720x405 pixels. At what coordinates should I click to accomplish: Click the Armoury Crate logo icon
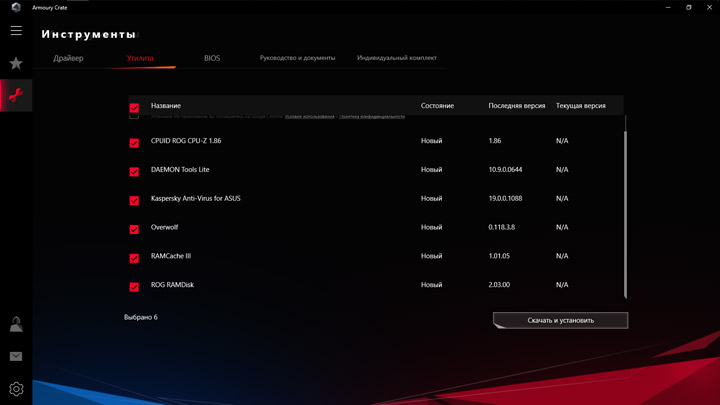pyautogui.click(x=16, y=7)
